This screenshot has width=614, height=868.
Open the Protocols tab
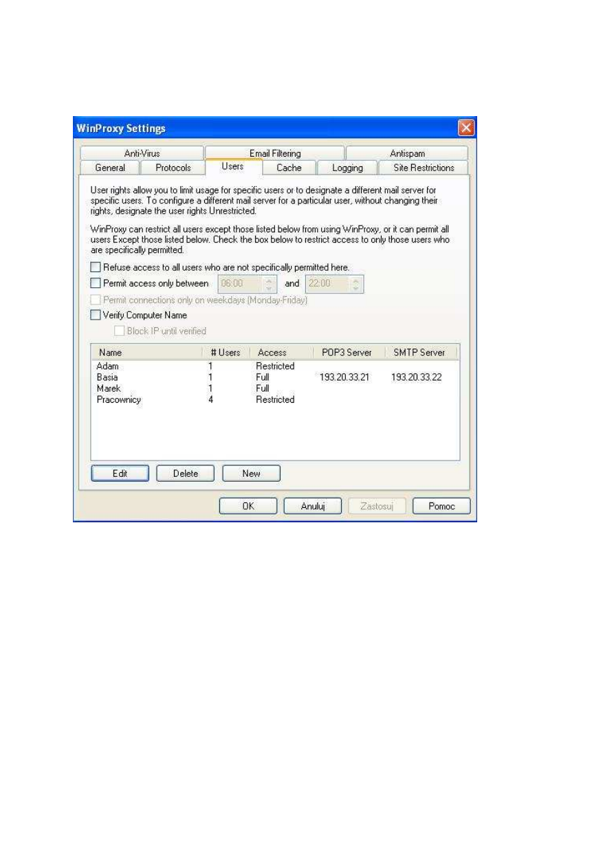click(173, 168)
